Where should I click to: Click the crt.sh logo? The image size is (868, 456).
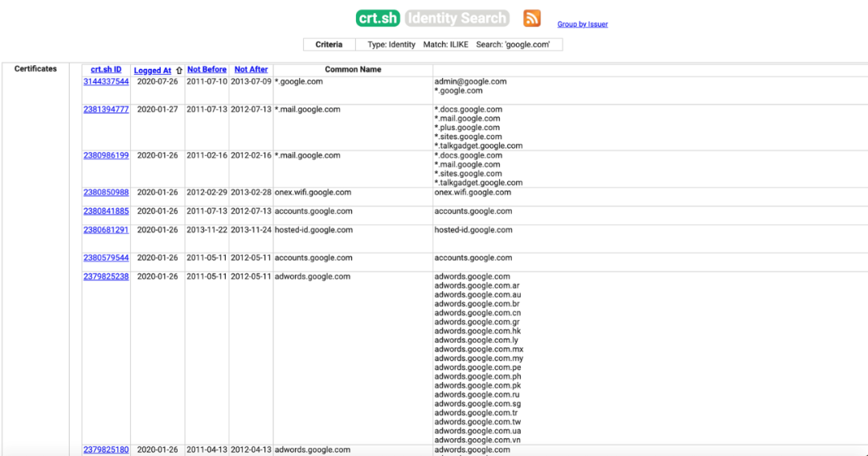(x=378, y=18)
